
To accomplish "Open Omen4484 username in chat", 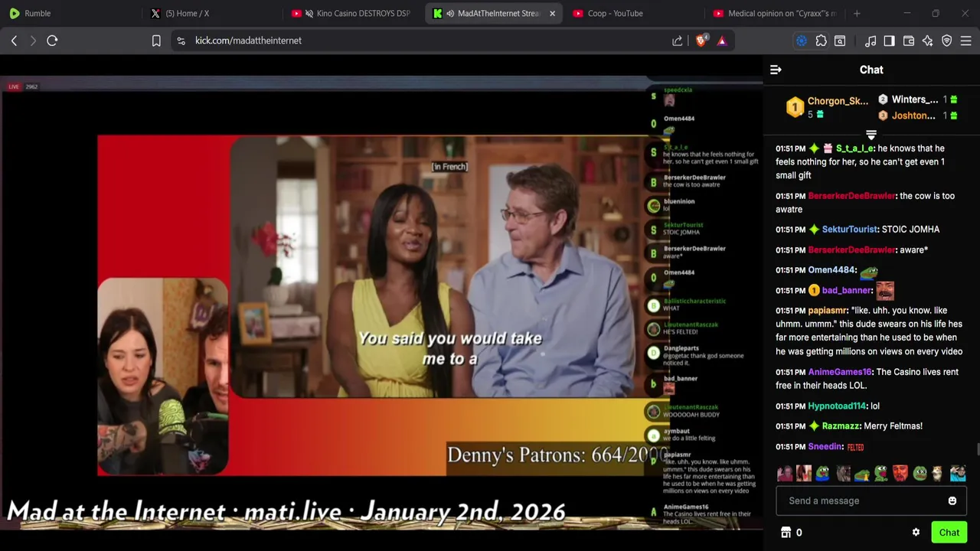I will click(x=831, y=270).
